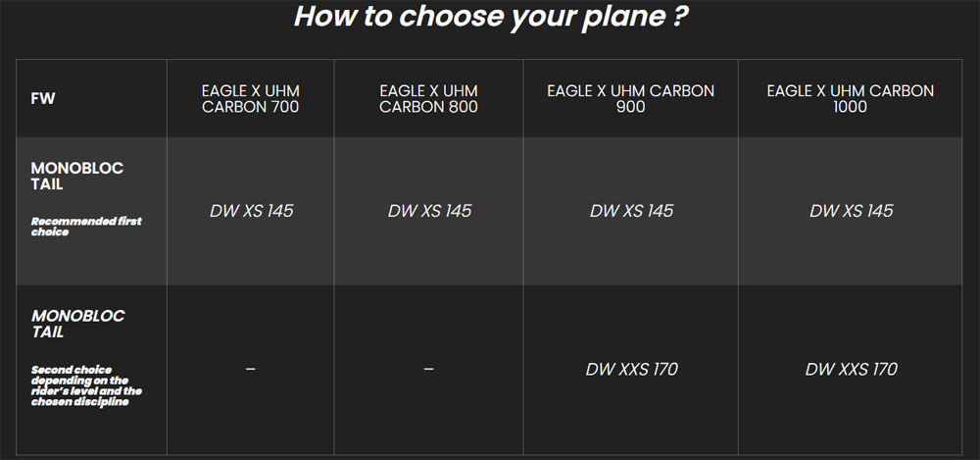Select DW XS 145 under Carbon 700
Image resolution: width=980 pixels, height=460 pixels.
pyautogui.click(x=251, y=211)
